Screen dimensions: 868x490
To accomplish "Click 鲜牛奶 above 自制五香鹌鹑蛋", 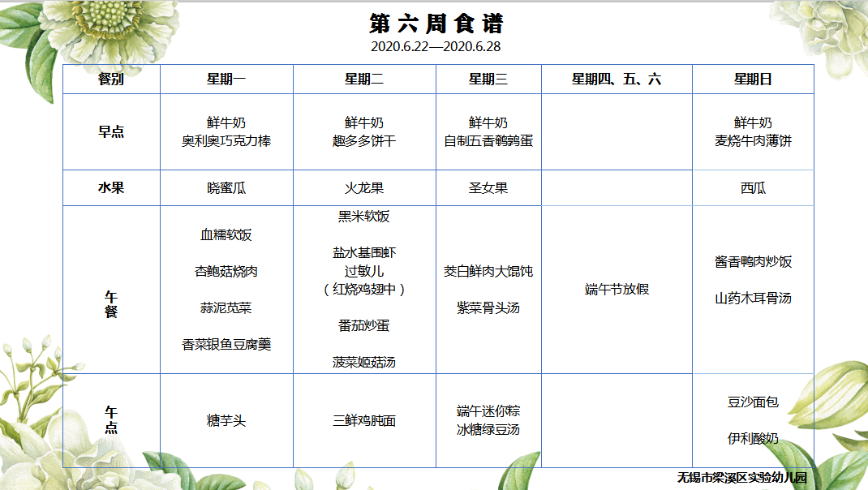I will (488, 123).
